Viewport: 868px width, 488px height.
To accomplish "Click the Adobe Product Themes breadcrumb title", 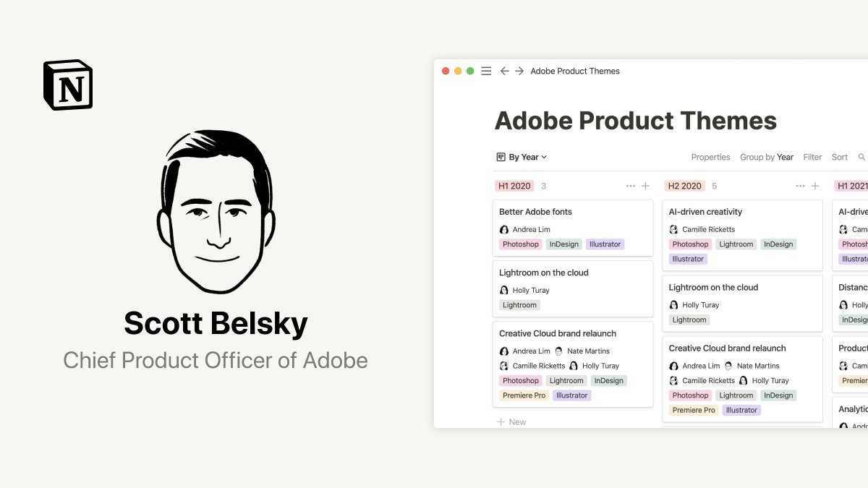I will 575,71.
